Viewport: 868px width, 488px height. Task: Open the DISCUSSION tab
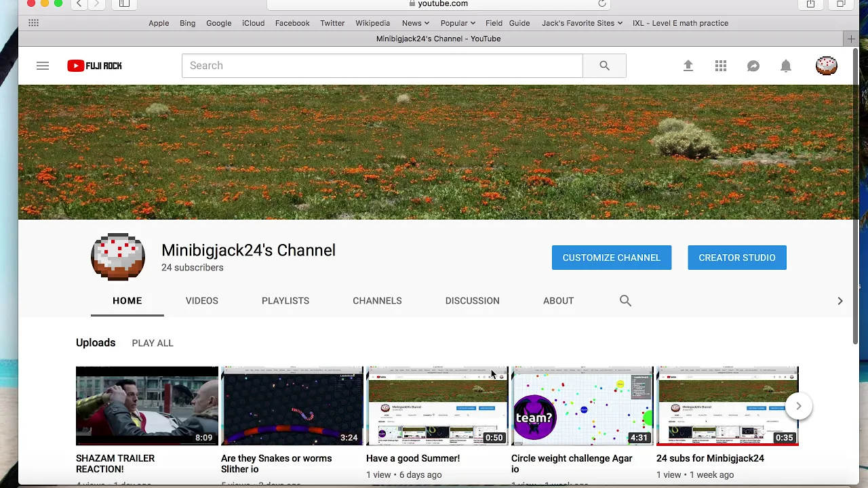473,301
